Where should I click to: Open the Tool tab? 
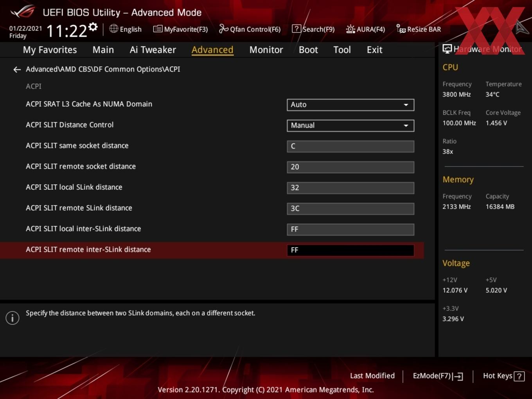(342, 50)
